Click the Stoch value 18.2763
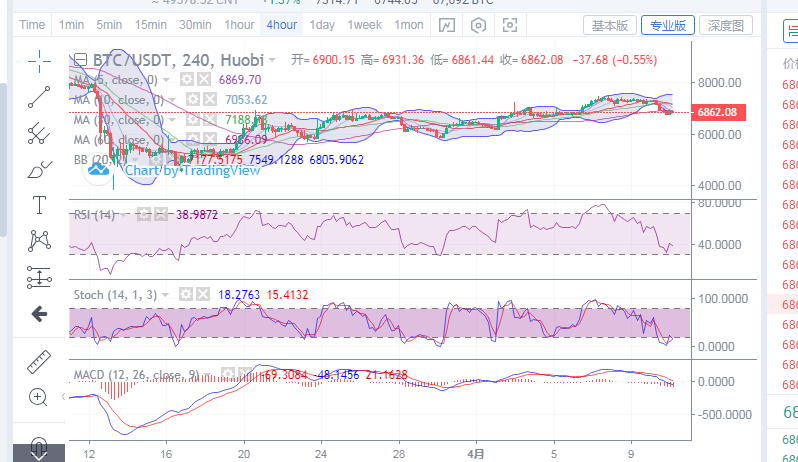The width and height of the screenshot is (798, 462). point(239,295)
